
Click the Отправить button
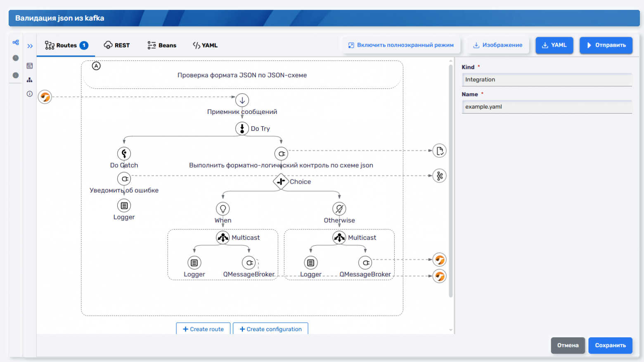tap(606, 45)
